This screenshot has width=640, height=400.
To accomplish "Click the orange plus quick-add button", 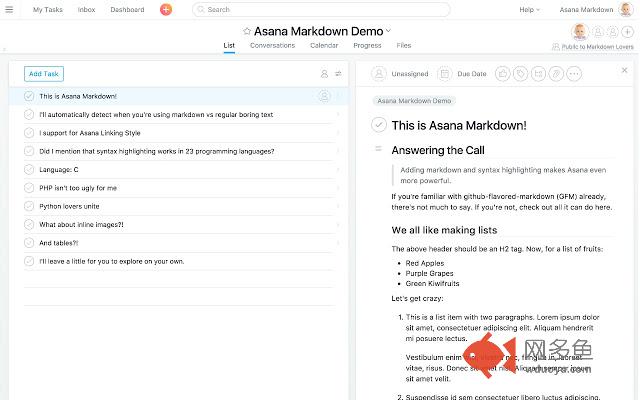I will point(166,9).
